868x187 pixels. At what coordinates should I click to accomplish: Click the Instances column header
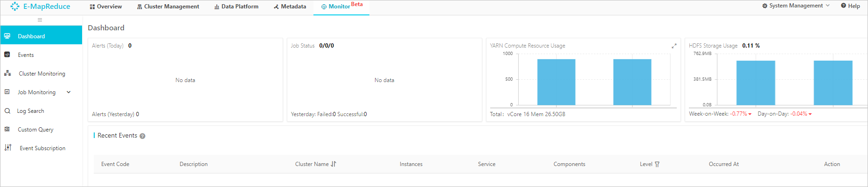pos(411,164)
